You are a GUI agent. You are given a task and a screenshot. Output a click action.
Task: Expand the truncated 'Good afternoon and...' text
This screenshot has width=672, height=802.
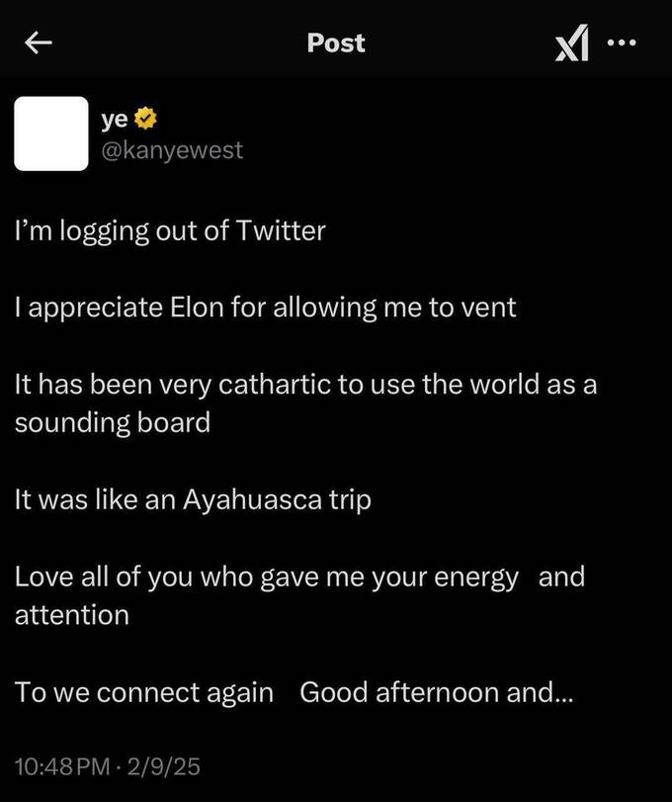(x=436, y=692)
